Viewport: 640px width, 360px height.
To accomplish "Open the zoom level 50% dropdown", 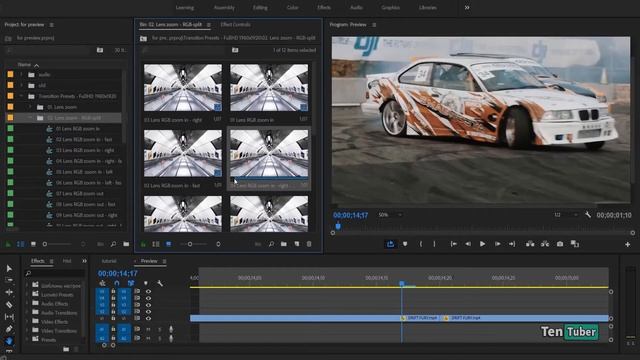I will pyautogui.click(x=390, y=215).
